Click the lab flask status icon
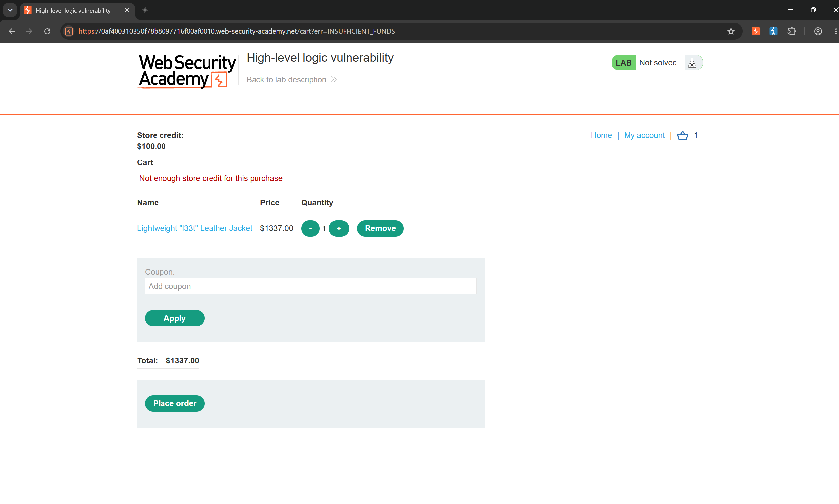 (x=692, y=63)
